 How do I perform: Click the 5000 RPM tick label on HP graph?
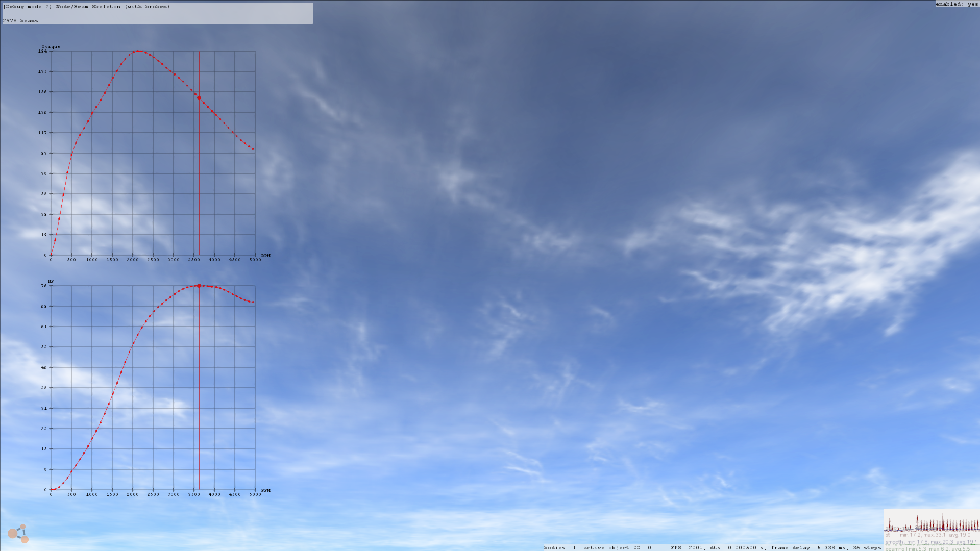tap(255, 494)
